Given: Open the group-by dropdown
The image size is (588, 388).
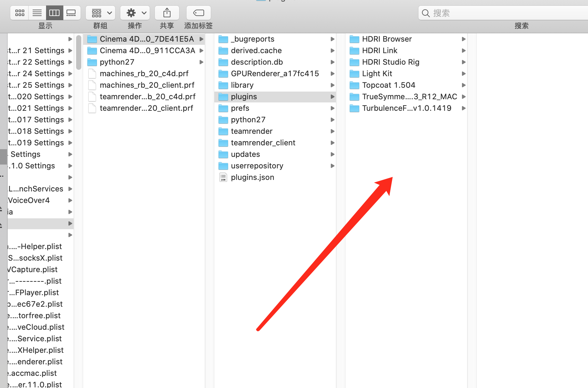Looking at the screenshot, I should pos(100,13).
